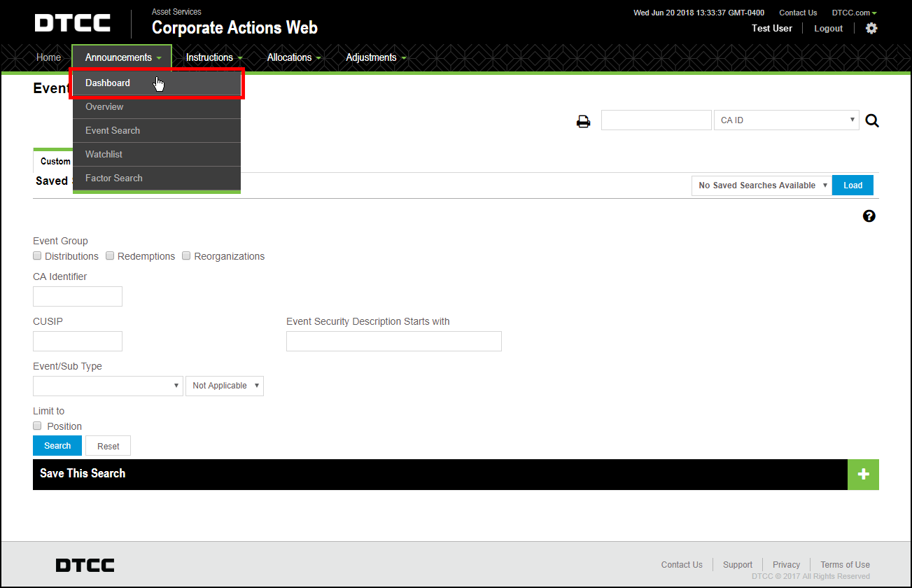Toggle the Redemptions checkbox
This screenshot has width=912, height=588.
coord(110,256)
